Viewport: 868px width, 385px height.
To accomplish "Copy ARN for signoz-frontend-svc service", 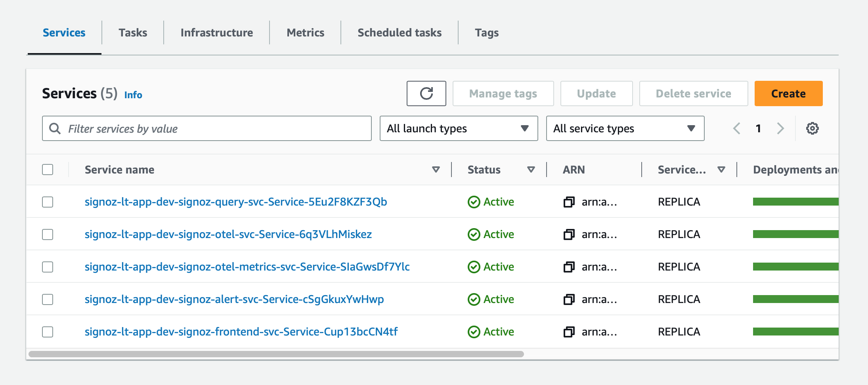I will 569,332.
